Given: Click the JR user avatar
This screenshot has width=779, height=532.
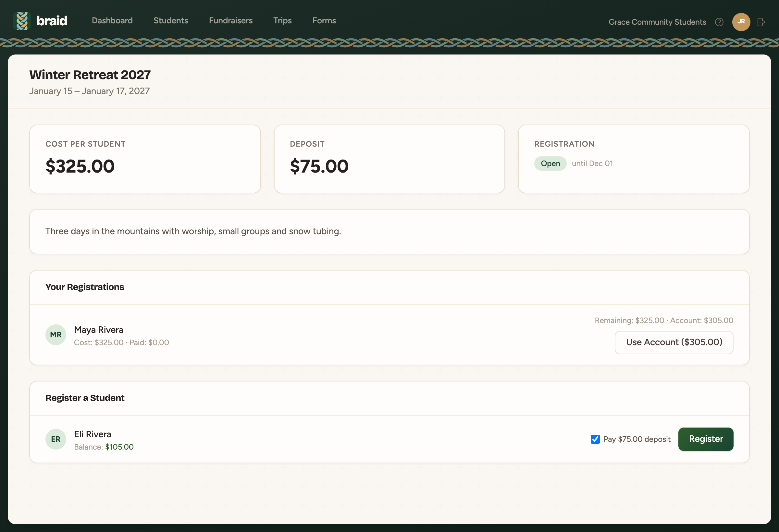Looking at the screenshot, I should (741, 22).
